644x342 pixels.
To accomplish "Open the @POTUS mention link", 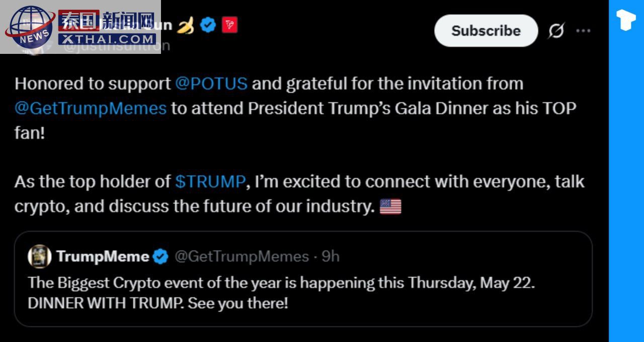I will tap(211, 84).
